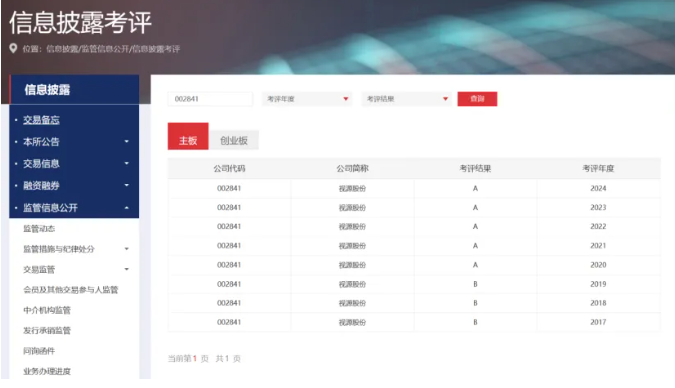675x388 pixels.
Task: Click the year 2017 cell
Action: [x=598, y=322]
